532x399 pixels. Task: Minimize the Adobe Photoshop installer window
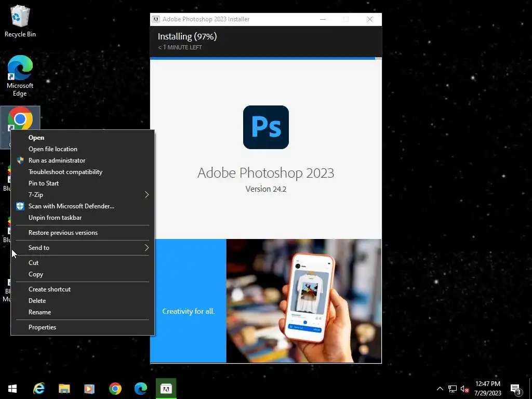(x=323, y=19)
